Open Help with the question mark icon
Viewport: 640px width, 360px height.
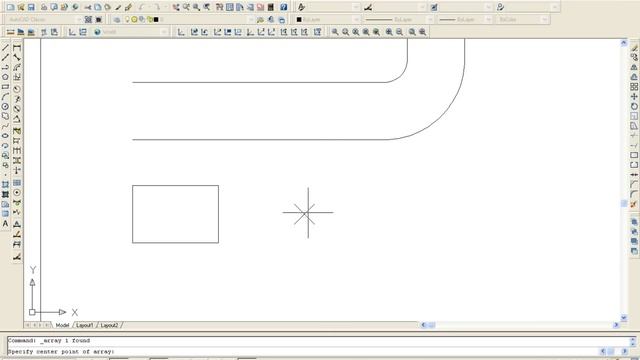[x=284, y=7]
